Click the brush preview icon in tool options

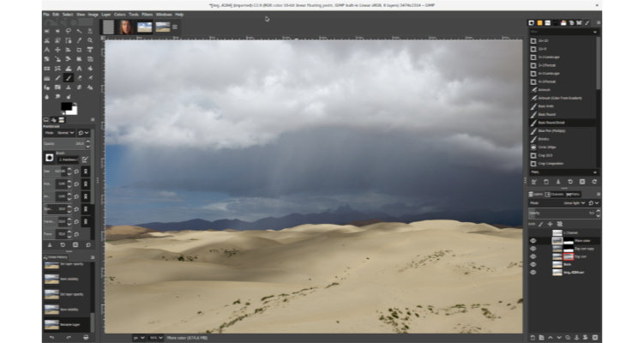click(x=50, y=158)
